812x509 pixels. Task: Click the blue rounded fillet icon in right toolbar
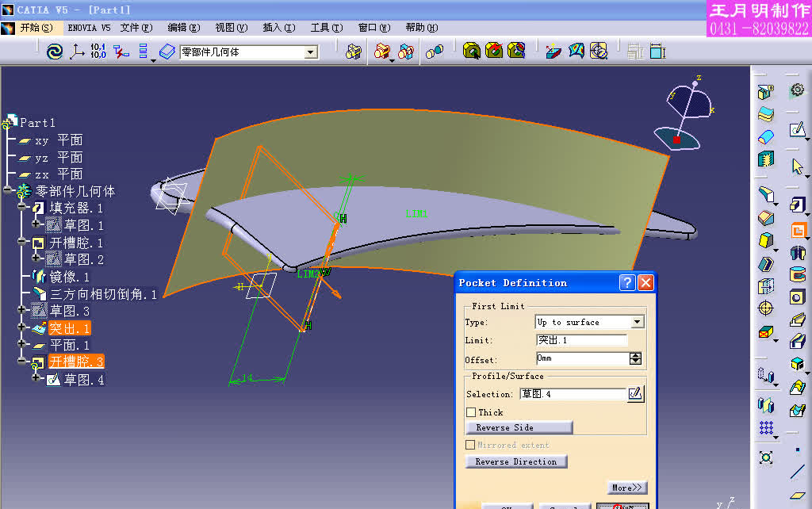765,136
